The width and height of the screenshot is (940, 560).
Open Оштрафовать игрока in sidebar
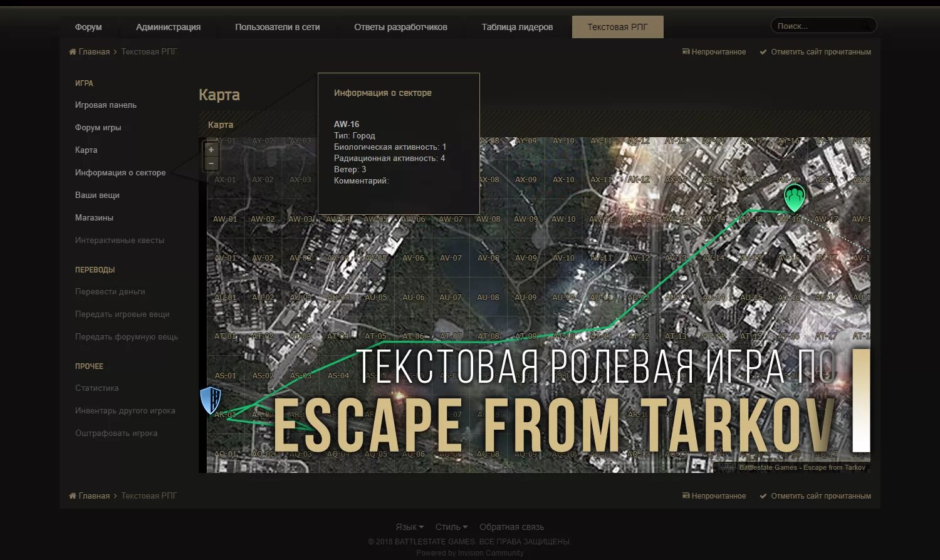117,433
